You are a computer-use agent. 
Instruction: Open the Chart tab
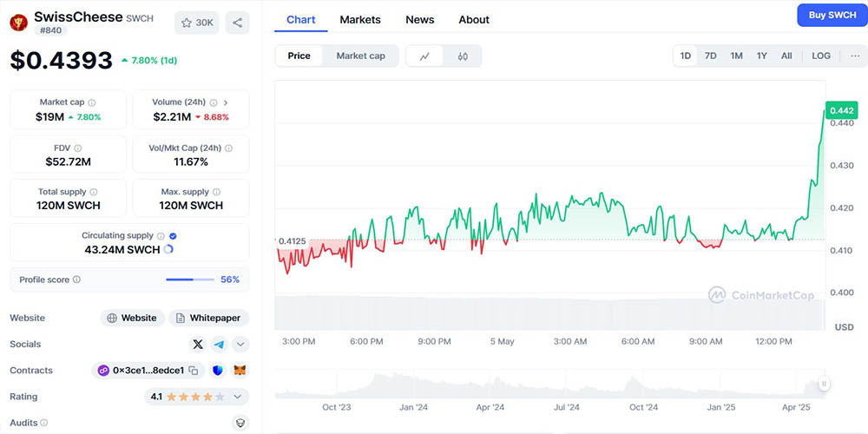(x=300, y=20)
